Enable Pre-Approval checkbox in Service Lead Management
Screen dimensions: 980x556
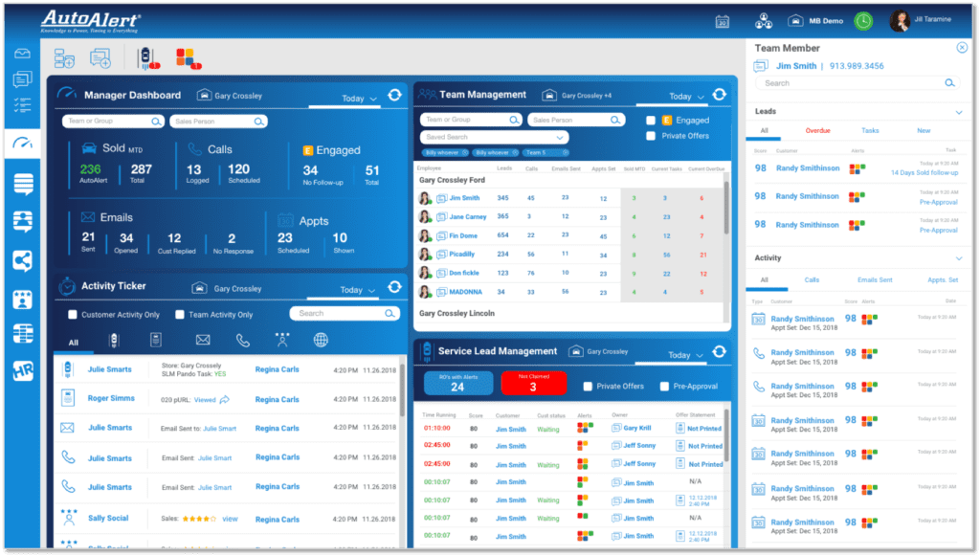(x=664, y=387)
